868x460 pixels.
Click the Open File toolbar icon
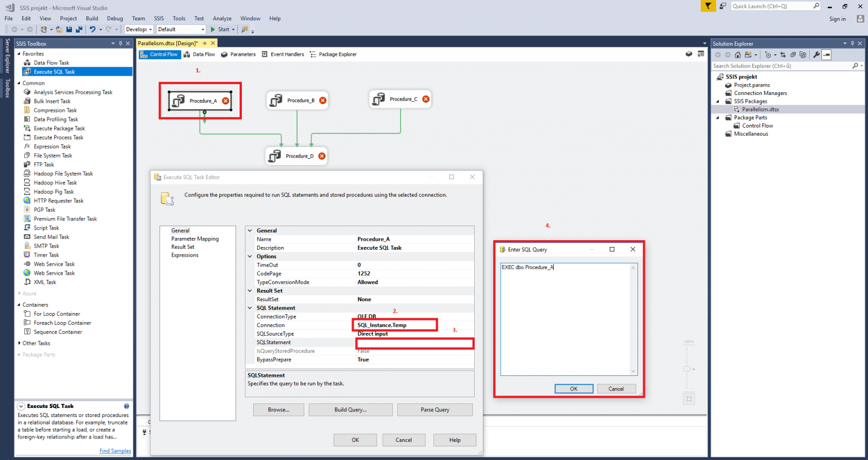point(59,29)
